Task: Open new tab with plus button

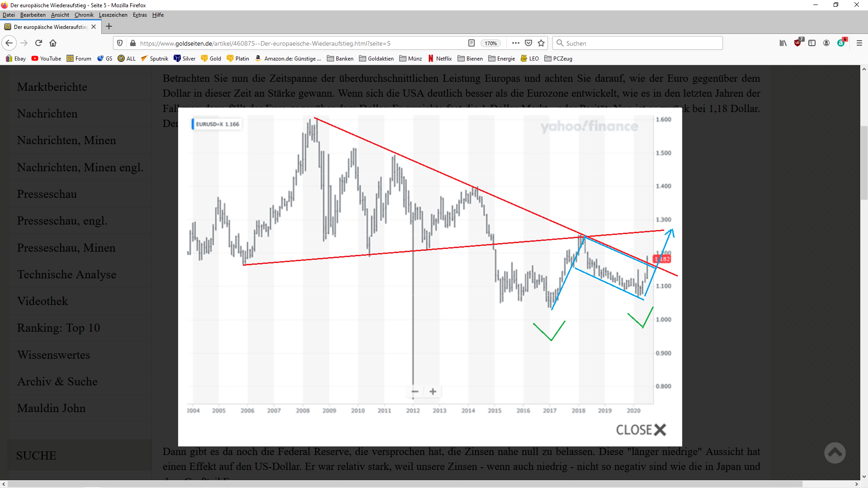Action: [x=109, y=27]
